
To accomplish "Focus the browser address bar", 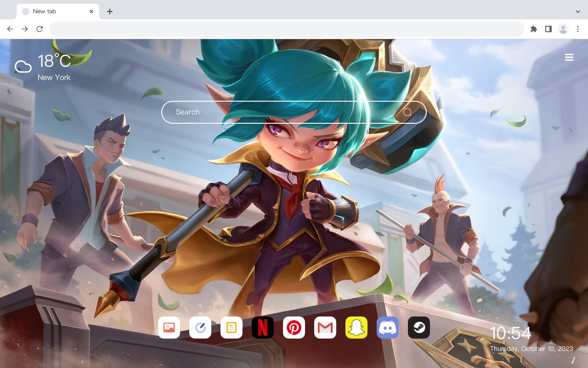I will (287, 29).
